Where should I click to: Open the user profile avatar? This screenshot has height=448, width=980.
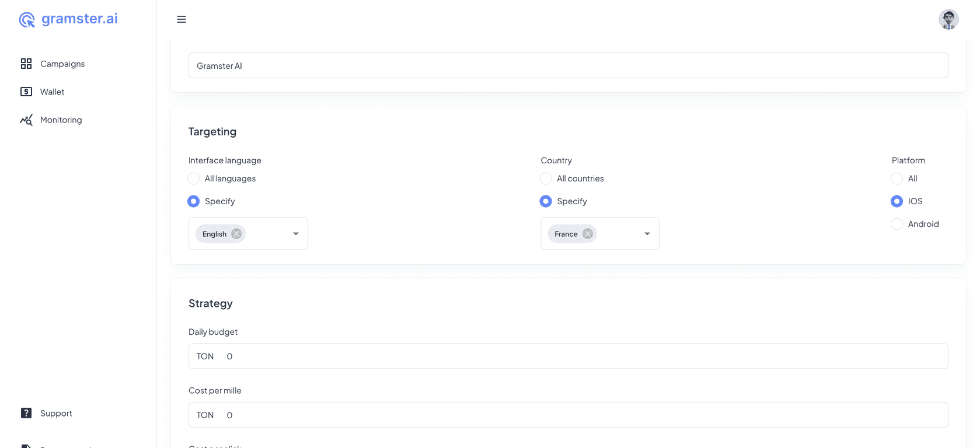[x=948, y=19]
